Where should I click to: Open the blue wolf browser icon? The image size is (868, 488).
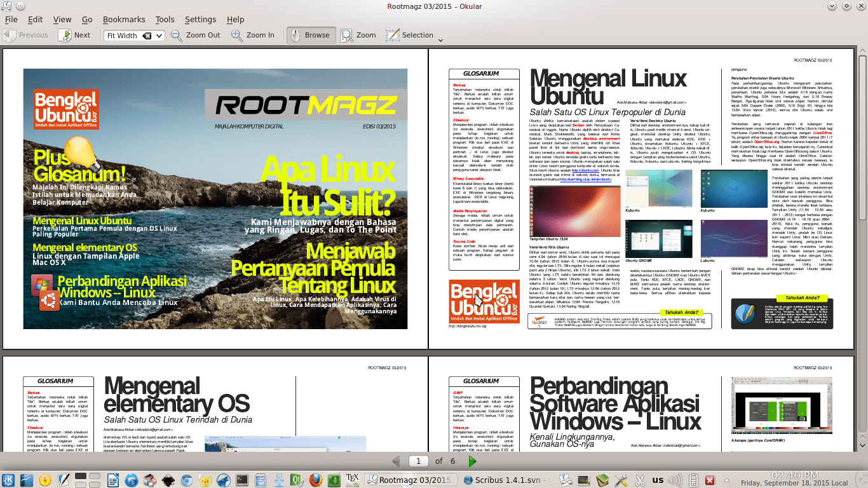tap(224, 480)
